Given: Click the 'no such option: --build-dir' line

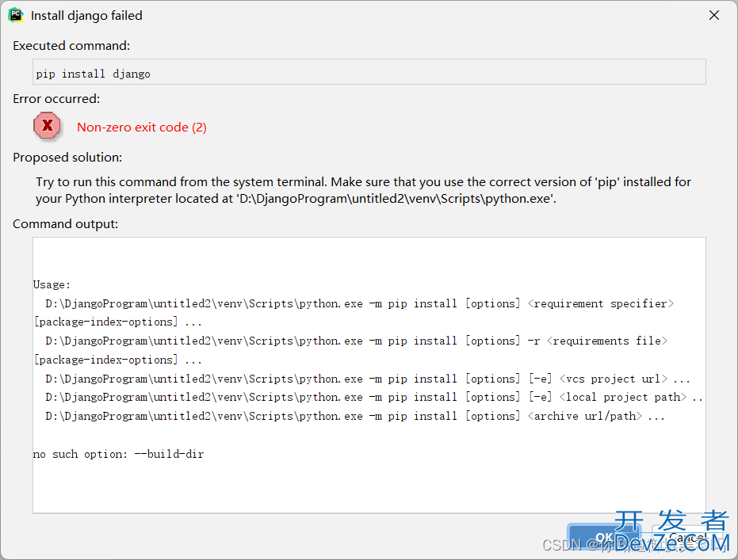Looking at the screenshot, I should (x=119, y=454).
